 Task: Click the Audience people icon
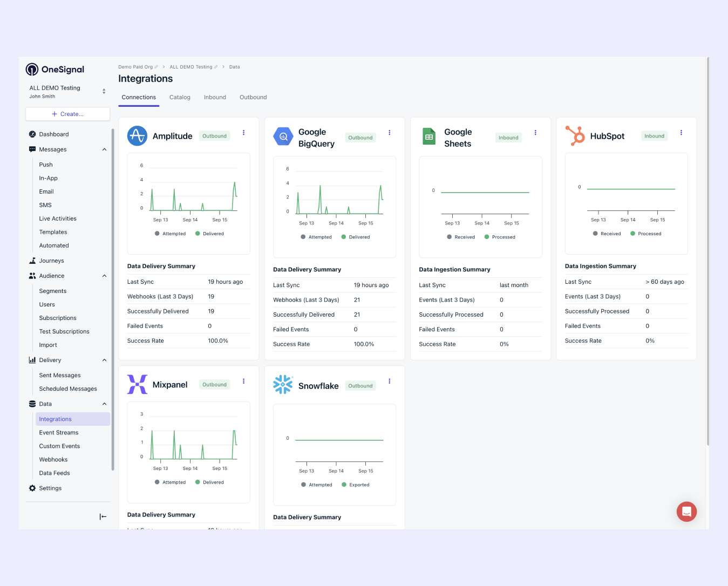pyautogui.click(x=32, y=276)
